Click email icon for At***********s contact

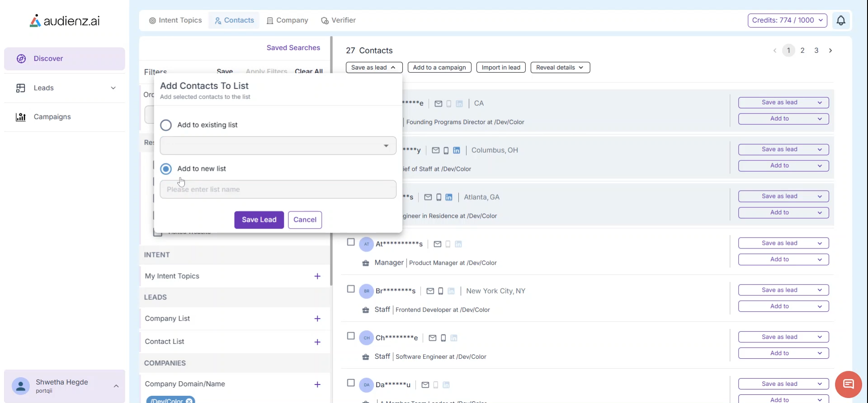click(x=438, y=244)
